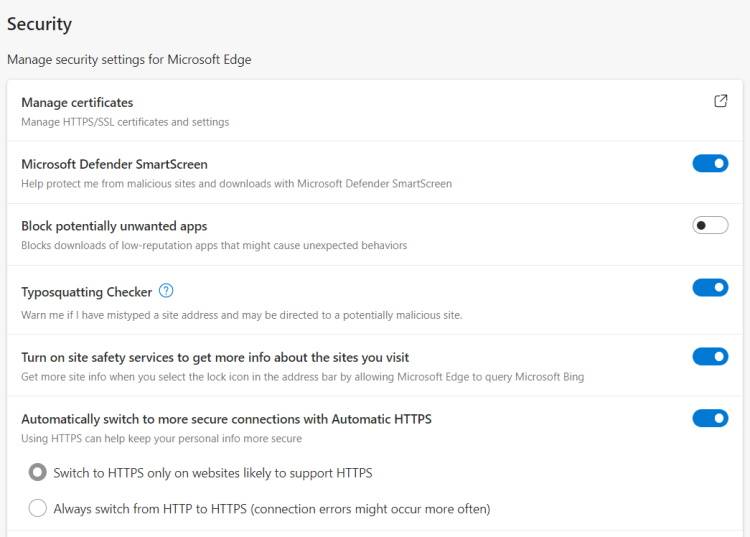This screenshot has width=750, height=537.
Task: Choose Always switch from HTTP to HTTPS
Action: point(38,508)
